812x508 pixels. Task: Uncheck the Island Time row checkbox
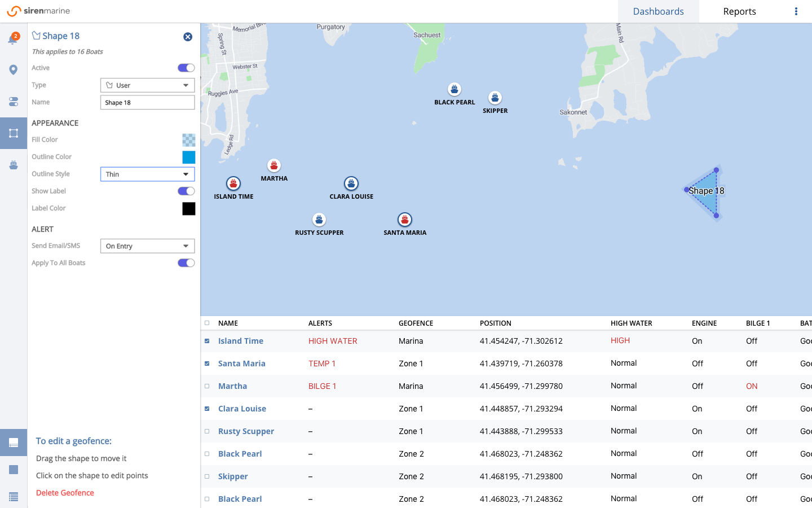click(x=207, y=341)
